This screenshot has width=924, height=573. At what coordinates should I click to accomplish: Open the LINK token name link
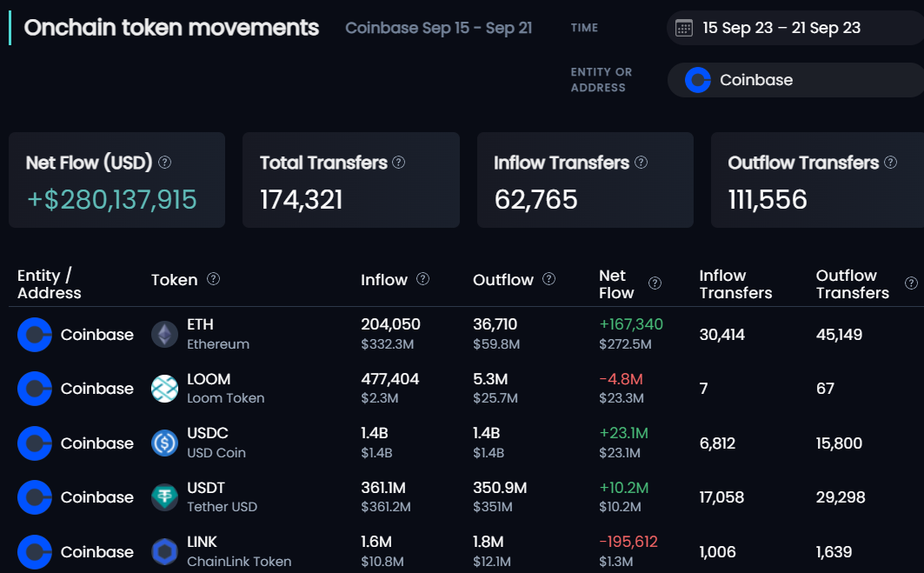[x=202, y=542]
